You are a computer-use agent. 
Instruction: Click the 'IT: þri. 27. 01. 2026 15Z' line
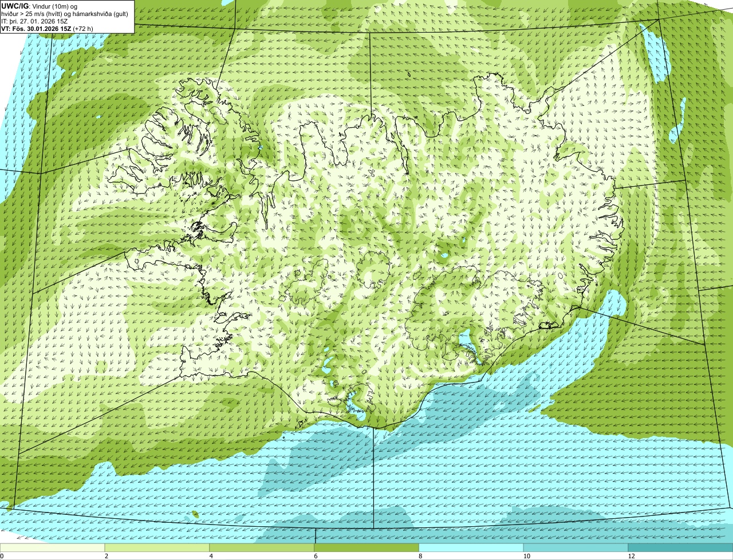(x=35, y=21)
